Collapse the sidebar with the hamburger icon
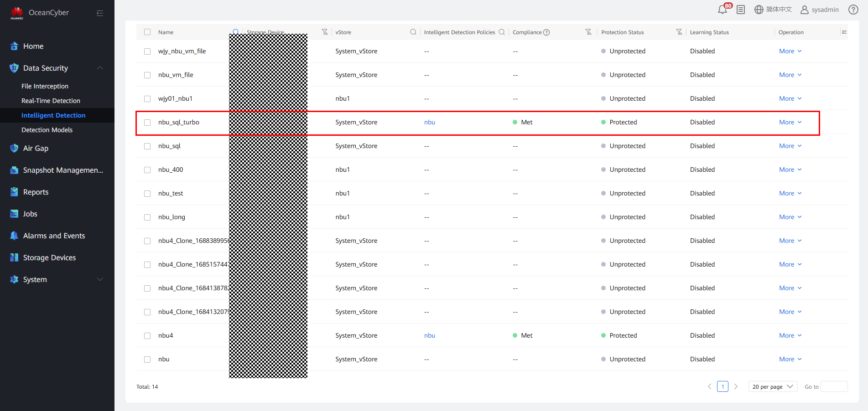This screenshot has width=868, height=411. [100, 13]
